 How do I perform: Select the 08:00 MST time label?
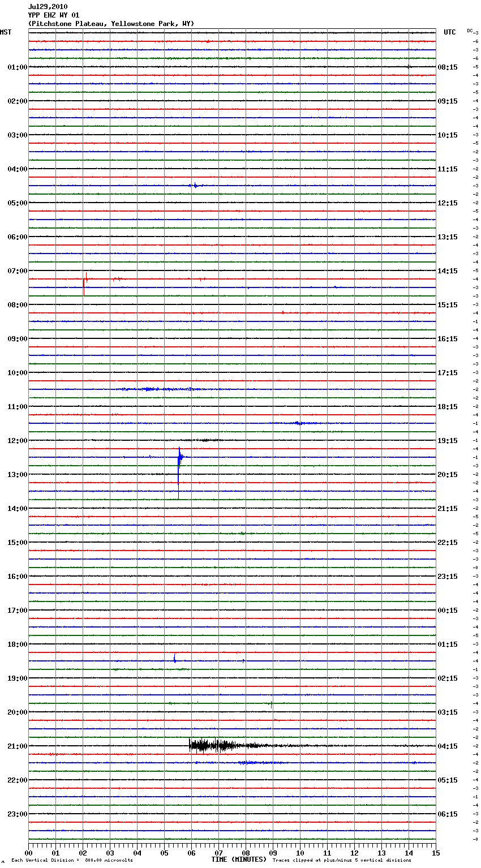click(18, 305)
